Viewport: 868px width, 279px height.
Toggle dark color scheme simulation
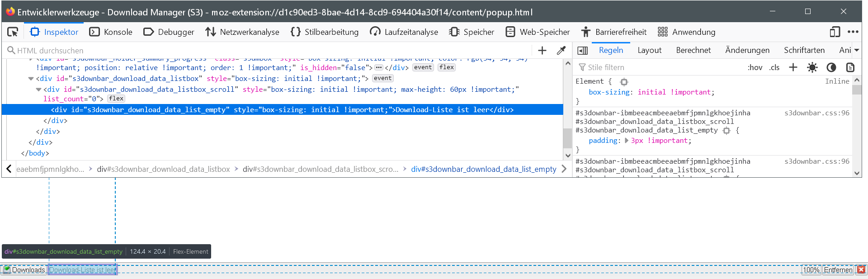click(831, 67)
